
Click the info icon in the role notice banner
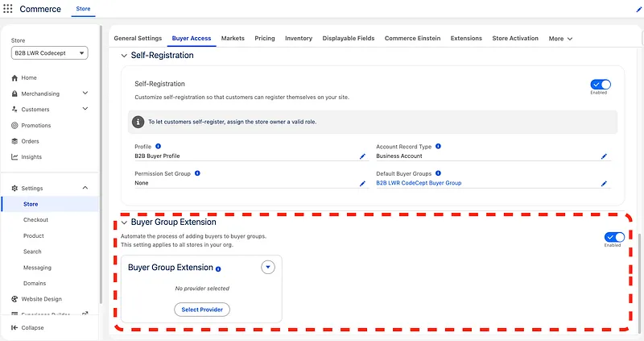(138, 122)
